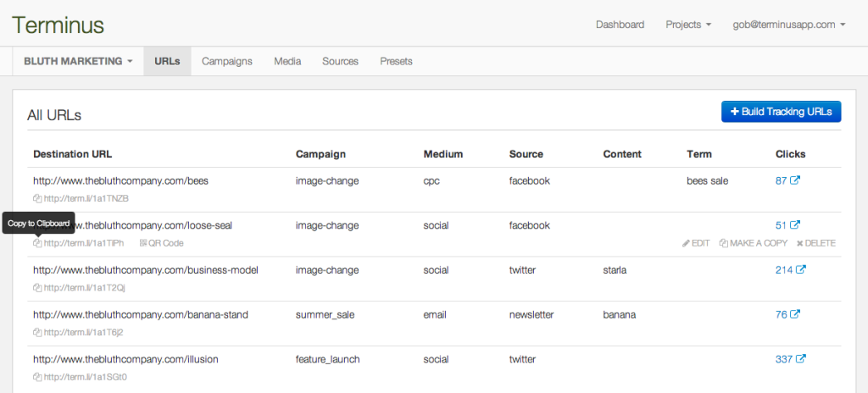The image size is (868, 393).
Task: Click the external link icon beside 214 clicks
Action: tap(800, 270)
